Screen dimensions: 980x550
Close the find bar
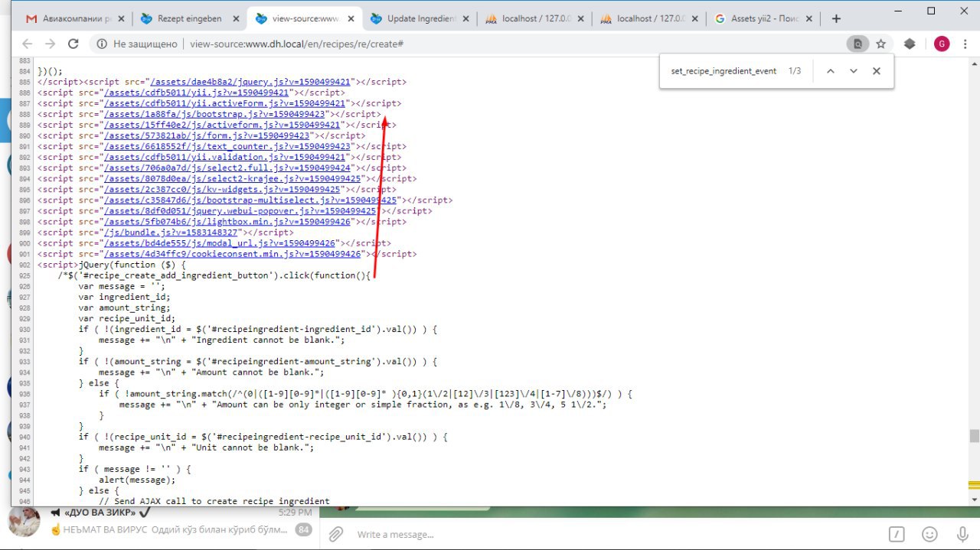point(877,71)
